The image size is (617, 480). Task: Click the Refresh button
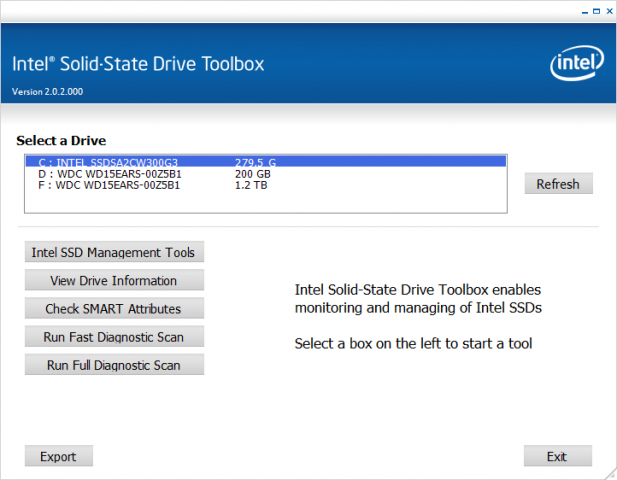[558, 184]
